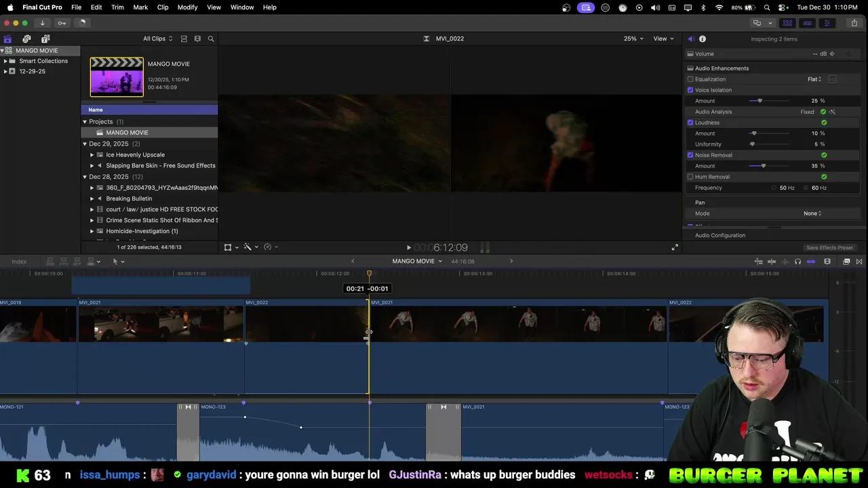Turn off the Noise Removal checkbox
Image resolution: width=868 pixels, height=488 pixels.
tap(690, 155)
